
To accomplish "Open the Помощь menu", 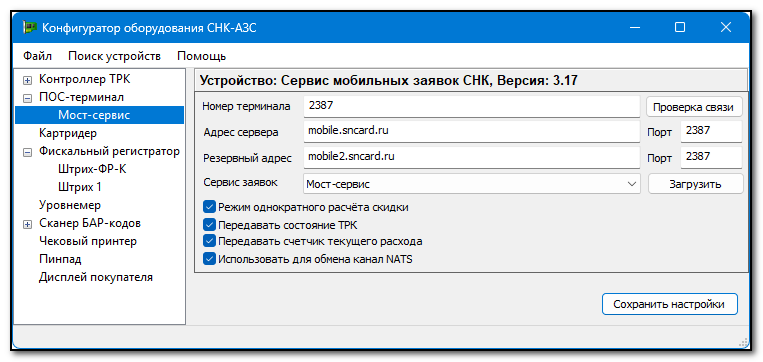I will (201, 56).
